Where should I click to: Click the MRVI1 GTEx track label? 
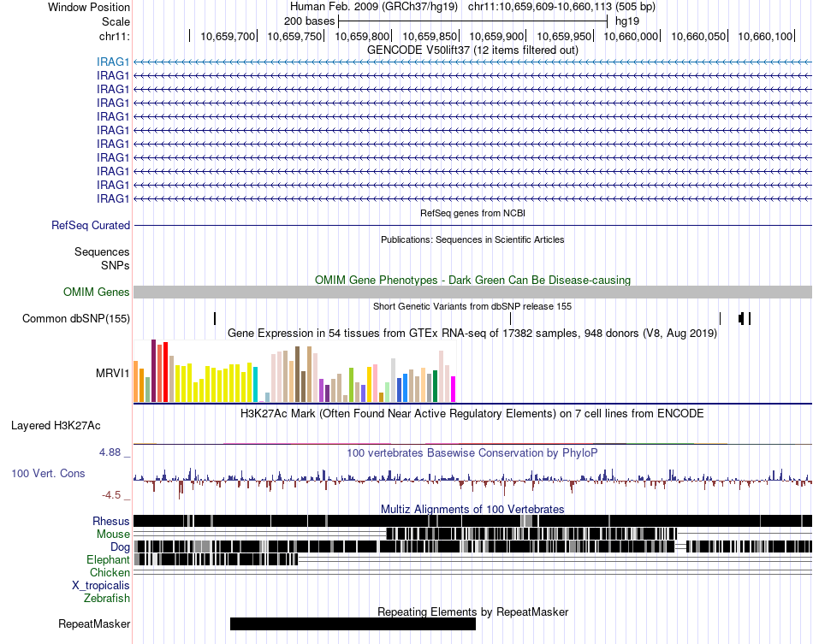pyautogui.click(x=112, y=373)
